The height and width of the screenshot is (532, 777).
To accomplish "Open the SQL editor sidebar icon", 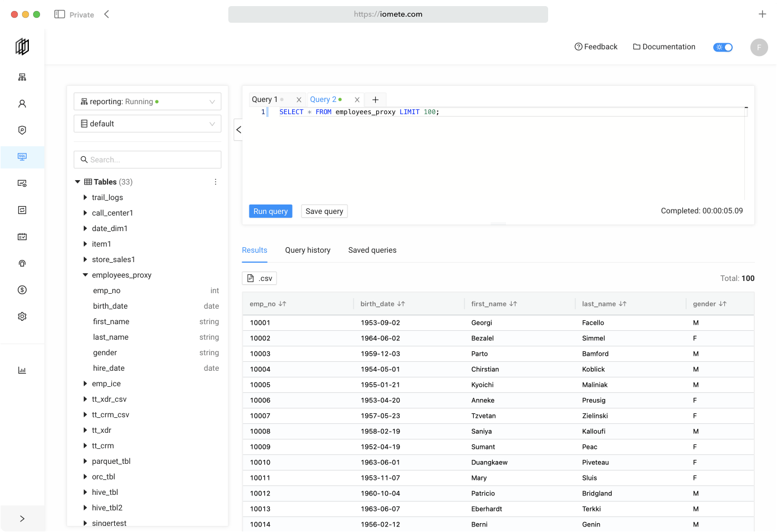I will click(x=22, y=157).
